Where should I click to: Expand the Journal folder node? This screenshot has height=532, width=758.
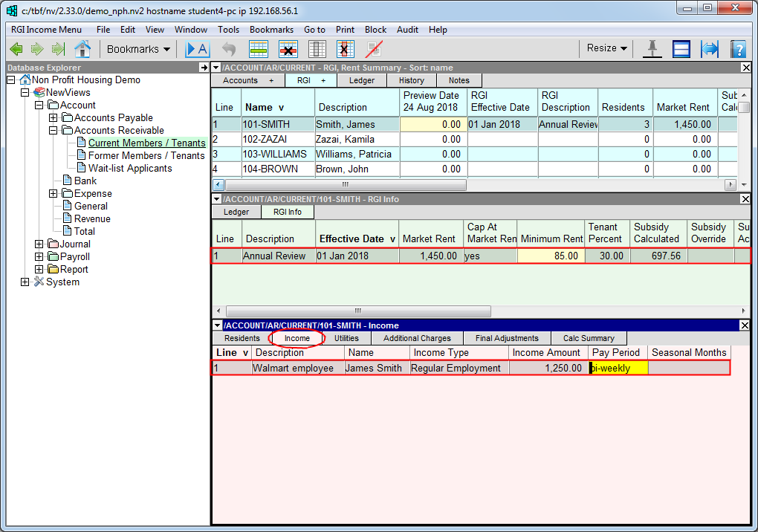39,244
